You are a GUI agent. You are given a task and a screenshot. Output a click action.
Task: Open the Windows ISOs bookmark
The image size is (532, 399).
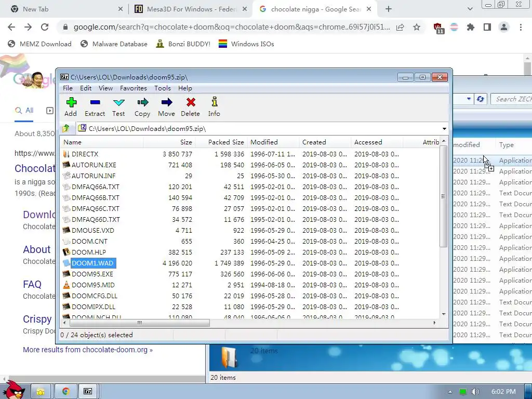coord(246,44)
